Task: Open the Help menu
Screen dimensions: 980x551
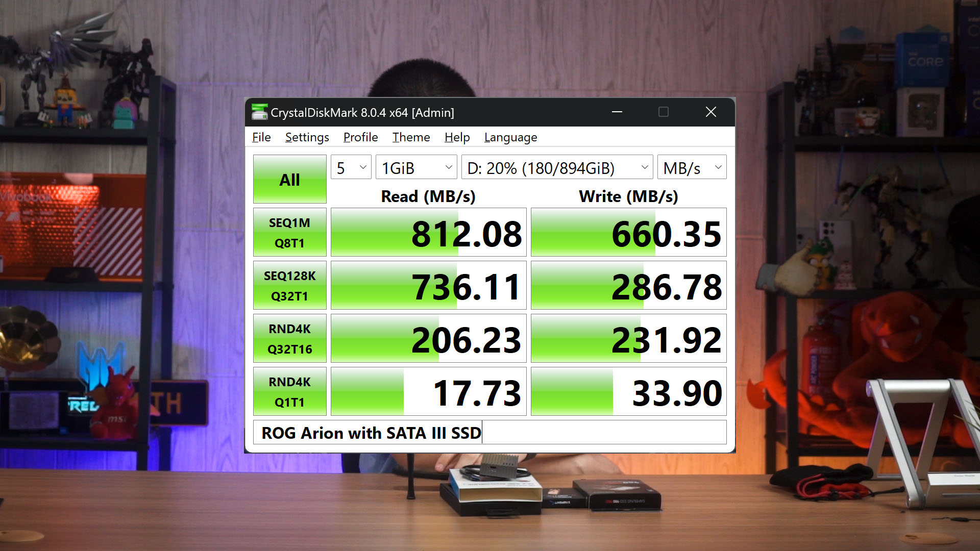Action: tap(457, 137)
